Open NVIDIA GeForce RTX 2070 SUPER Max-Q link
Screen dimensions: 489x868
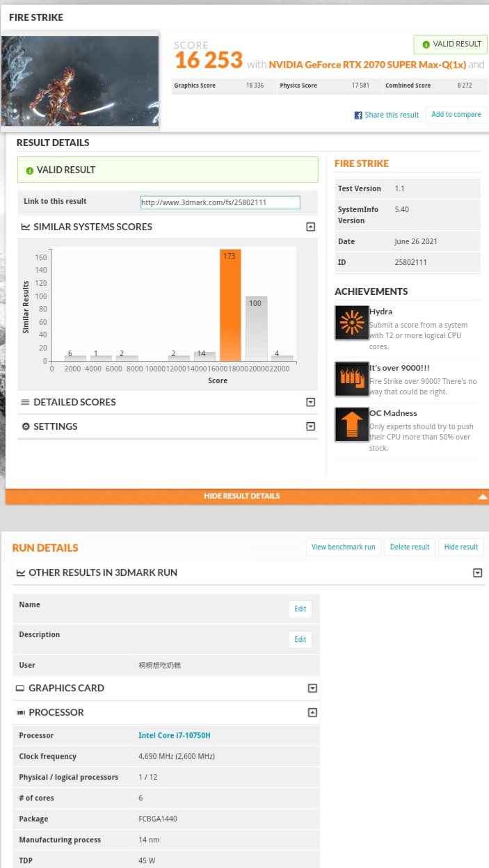coord(367,65)
